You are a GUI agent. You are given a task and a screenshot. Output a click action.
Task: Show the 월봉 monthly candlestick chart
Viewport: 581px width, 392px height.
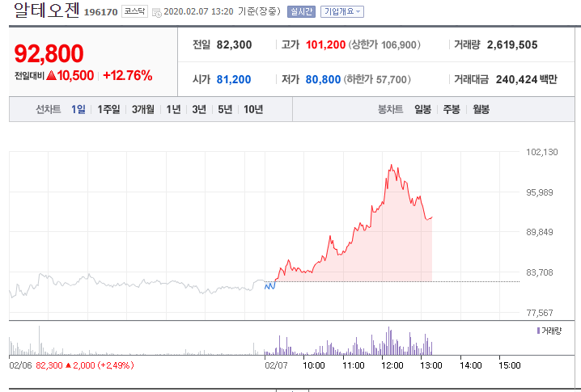[x=481, y=109]
